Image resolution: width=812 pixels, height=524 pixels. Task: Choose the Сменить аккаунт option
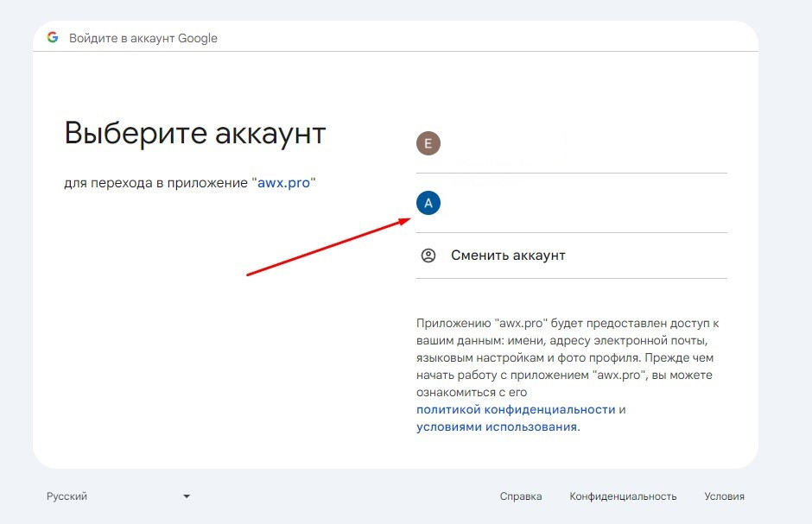coord(508,256)
